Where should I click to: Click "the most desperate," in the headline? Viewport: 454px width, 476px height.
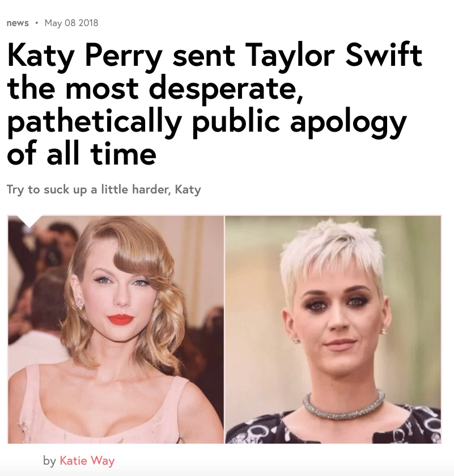pos(155,89)
